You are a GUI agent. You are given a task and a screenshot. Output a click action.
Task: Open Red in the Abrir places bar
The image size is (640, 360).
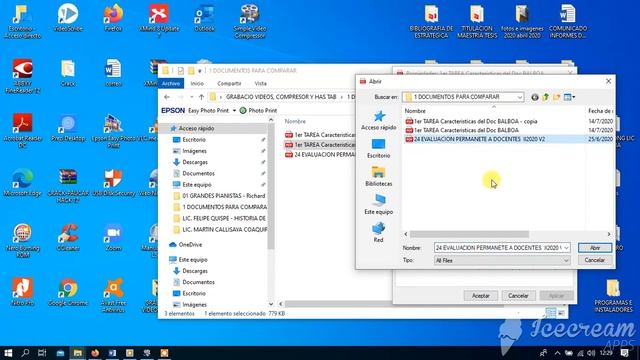[x=379, y=233]
